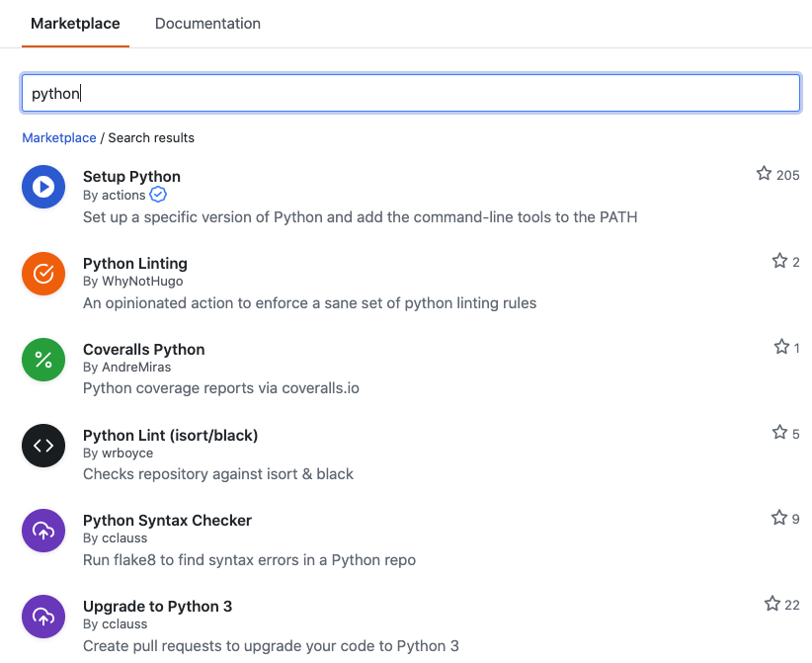Click the black code brackets icon
The height and width of the screenshot is (663, 812).
pyautogui.click(x=43, y=446)
